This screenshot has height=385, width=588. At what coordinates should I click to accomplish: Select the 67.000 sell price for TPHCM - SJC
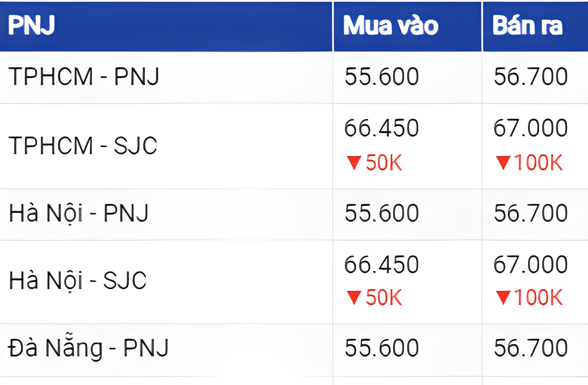(x=531, y=128)
